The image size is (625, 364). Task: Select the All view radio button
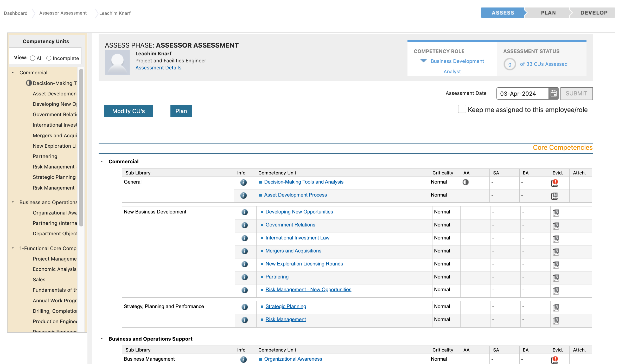click(x=33, y=58)
